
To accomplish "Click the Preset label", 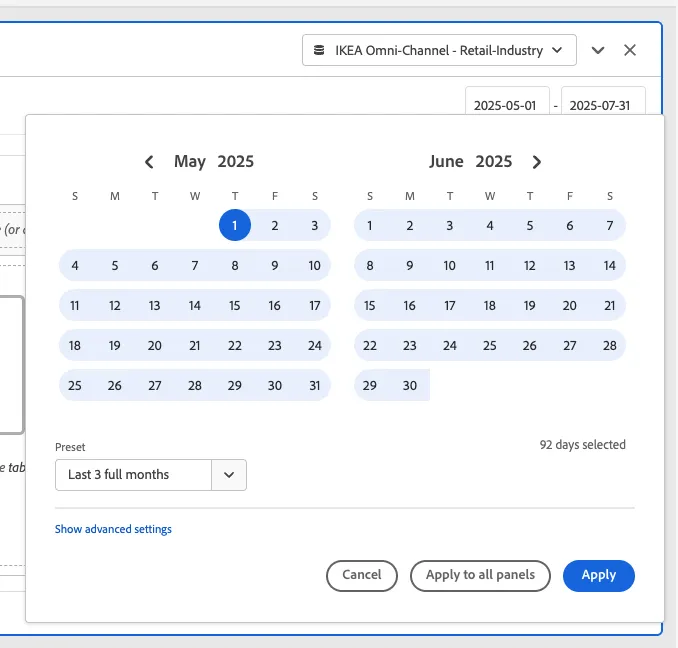I will point(70,447).
